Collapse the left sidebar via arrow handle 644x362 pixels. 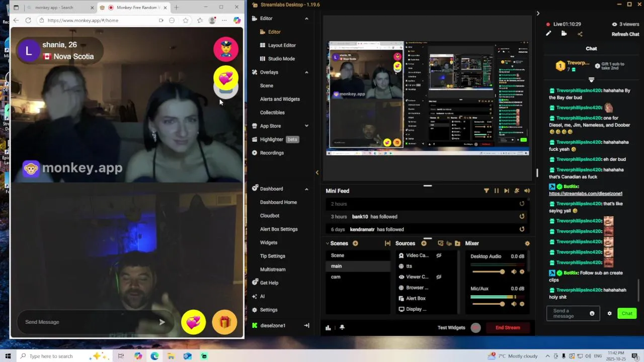[x=317, y=172]
